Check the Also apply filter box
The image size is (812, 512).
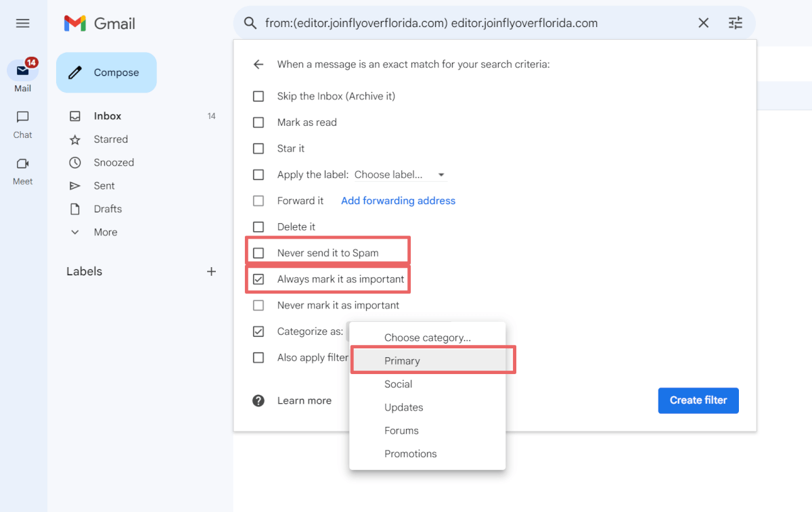pos(258,357)
